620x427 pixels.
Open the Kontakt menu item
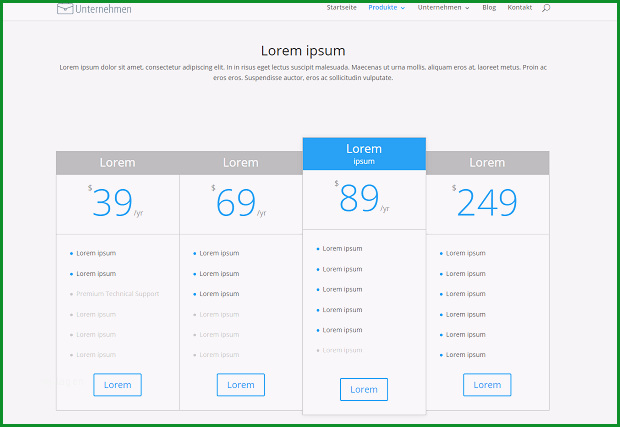(x=520, y=8)
